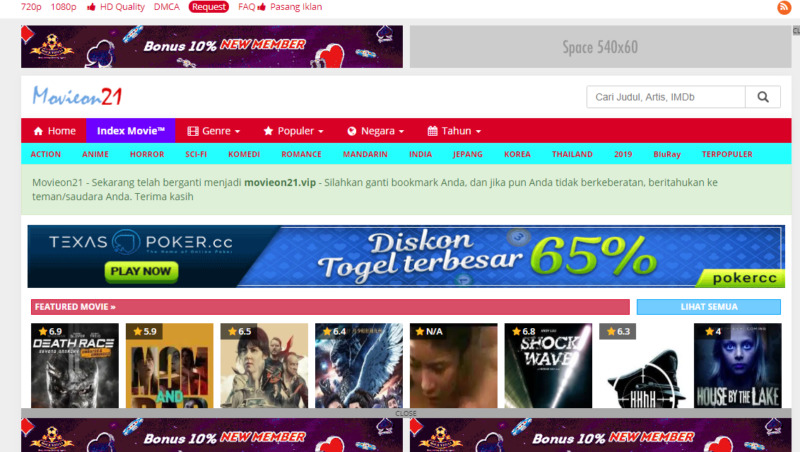The width and height of the screenshot is (800, 452).
Task: Open the Death Race movie poster
Action: pos(74,365)
